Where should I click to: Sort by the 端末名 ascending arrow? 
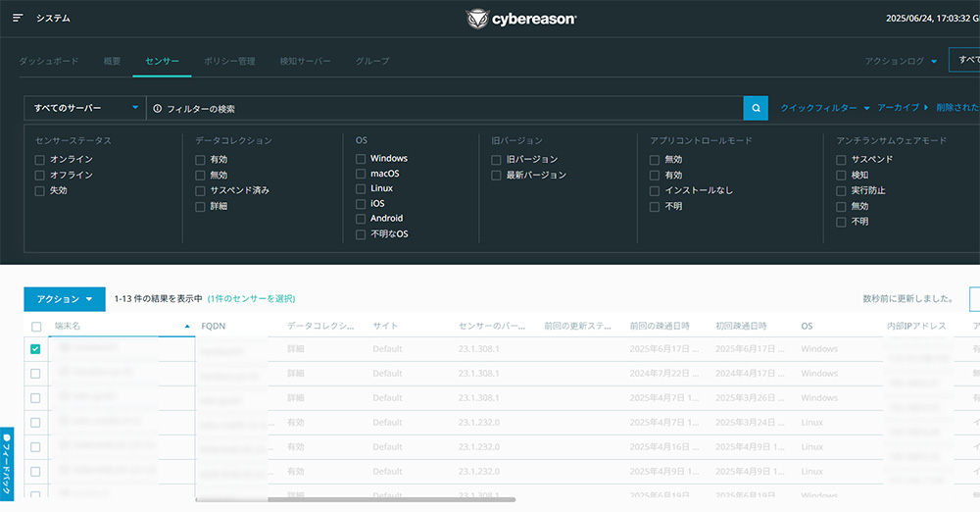pos(187,326)
